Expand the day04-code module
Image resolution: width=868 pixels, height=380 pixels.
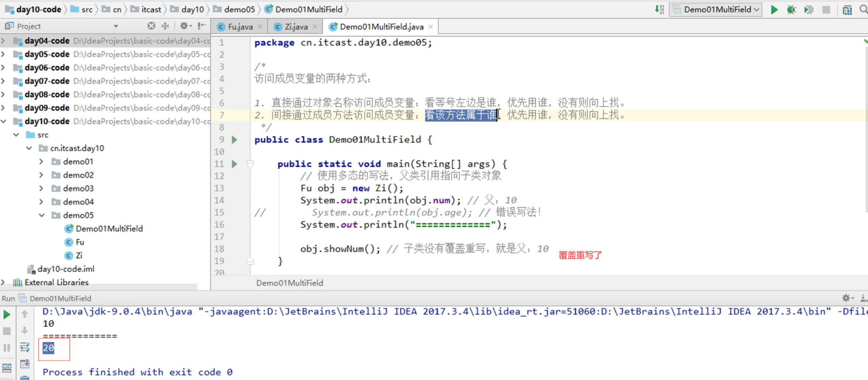click(x=3, y=41)
